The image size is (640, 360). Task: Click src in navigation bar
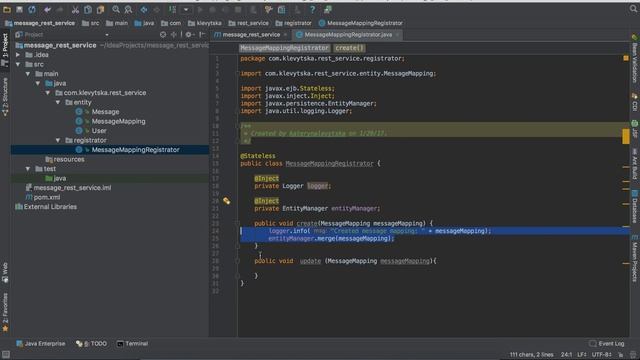click(x=91, y=23)
